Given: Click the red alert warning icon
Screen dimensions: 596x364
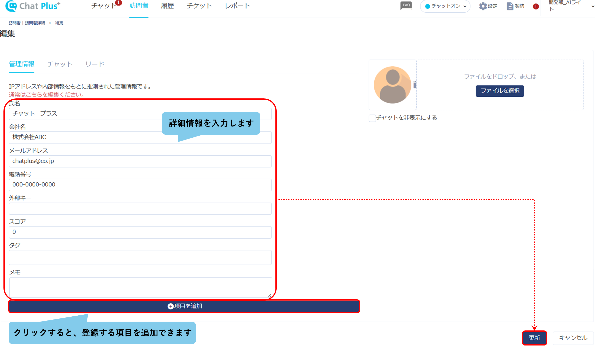Looking at the screenshot, I should click(536, 7).
